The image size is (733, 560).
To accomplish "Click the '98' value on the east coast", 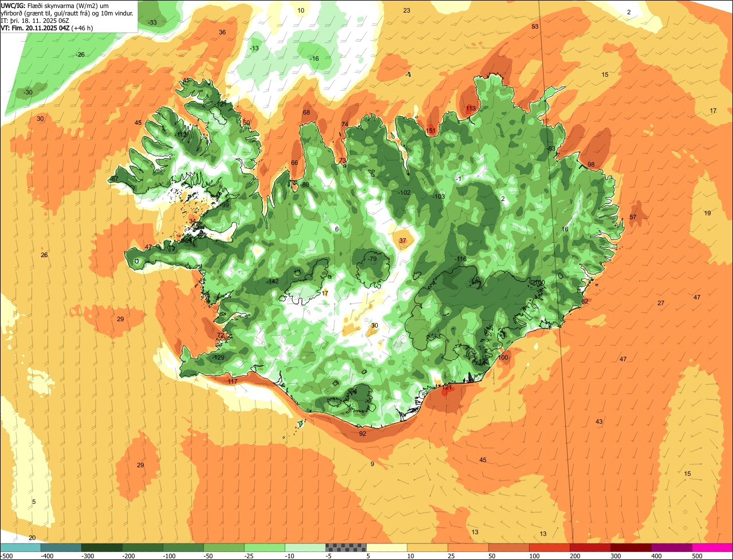I will (591, 164).
